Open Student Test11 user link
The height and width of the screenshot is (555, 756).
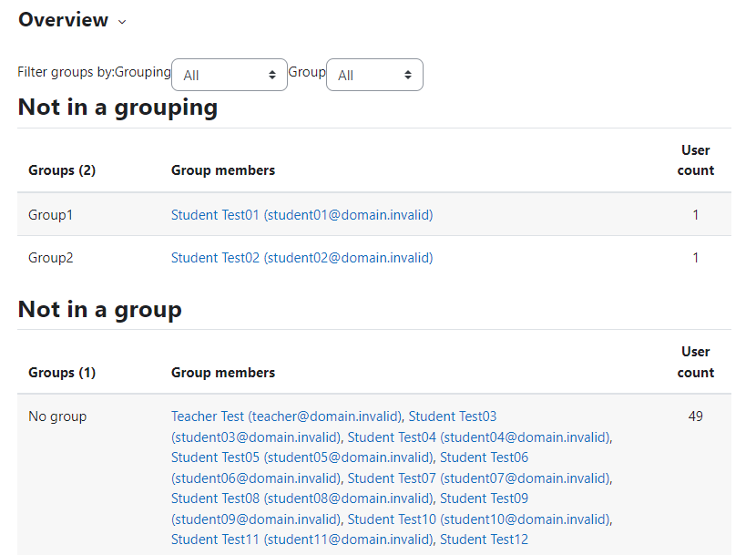302,540
